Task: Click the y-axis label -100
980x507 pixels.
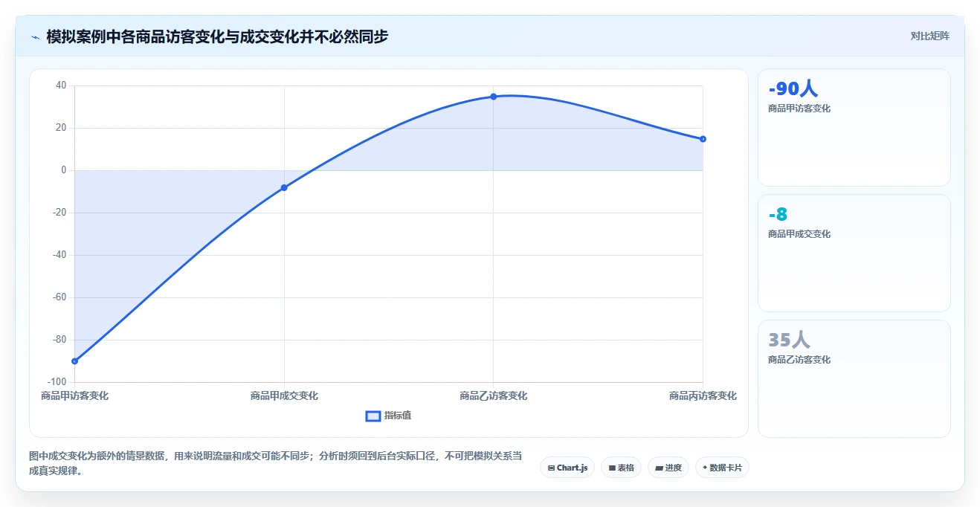Action: (57, 382)
